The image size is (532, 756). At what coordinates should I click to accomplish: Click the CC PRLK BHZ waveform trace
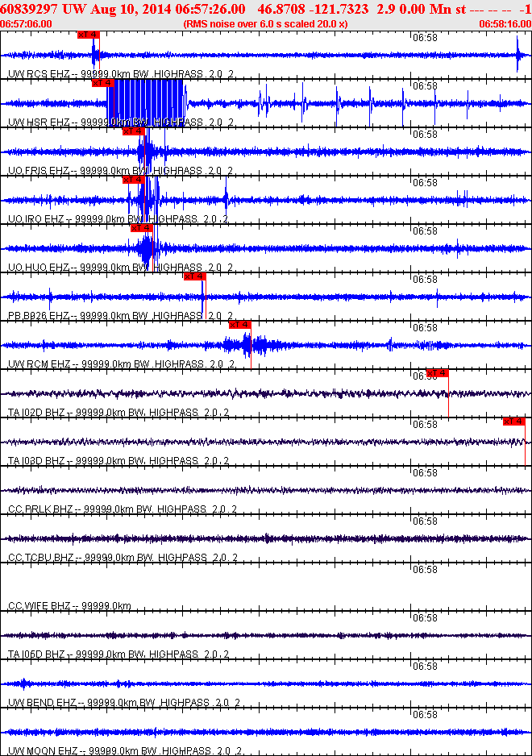266,490
